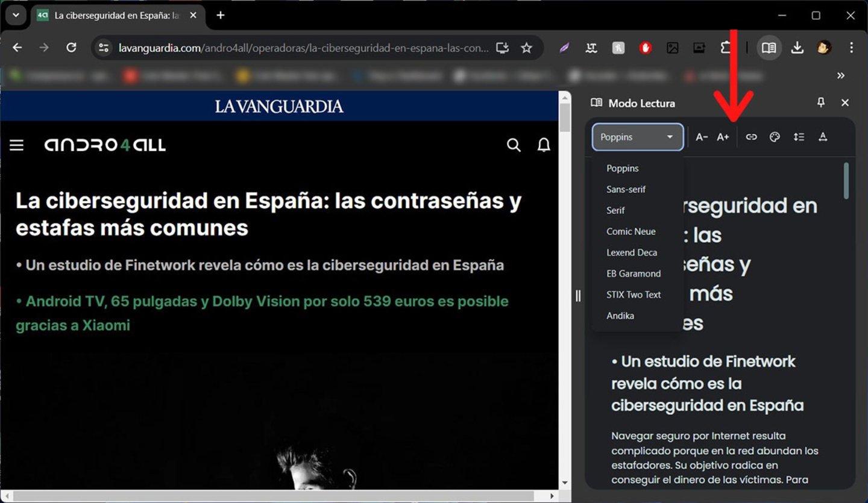Select the STIX Two Text font
The width and height of the screenshot is (868, 503).
[638, 295]
